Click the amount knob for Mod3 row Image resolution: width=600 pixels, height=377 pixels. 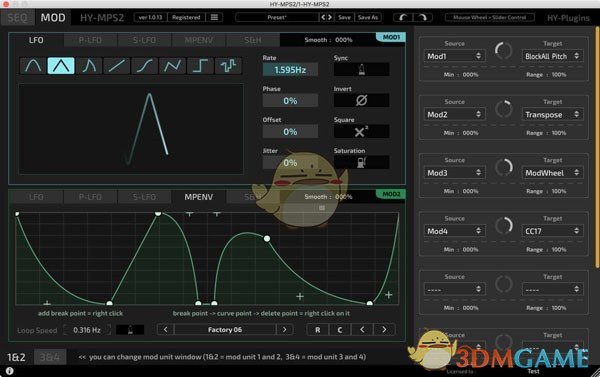[504, 168]
